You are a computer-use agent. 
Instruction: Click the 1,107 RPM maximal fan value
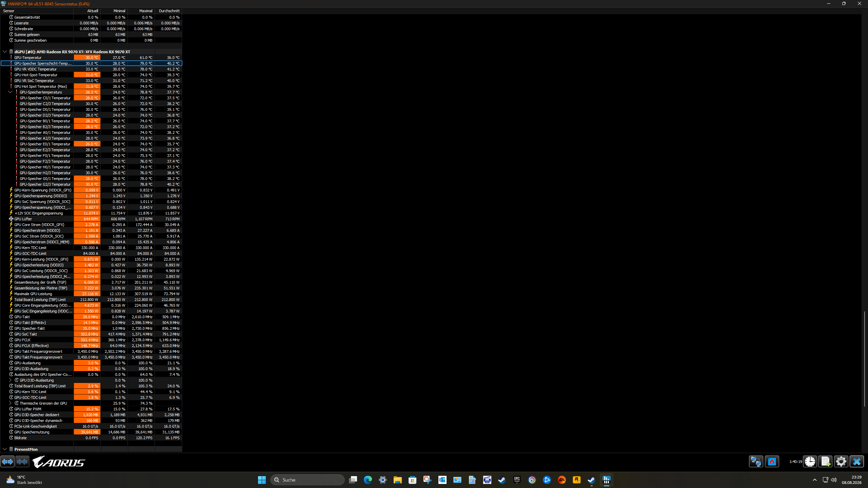(144, 219)
